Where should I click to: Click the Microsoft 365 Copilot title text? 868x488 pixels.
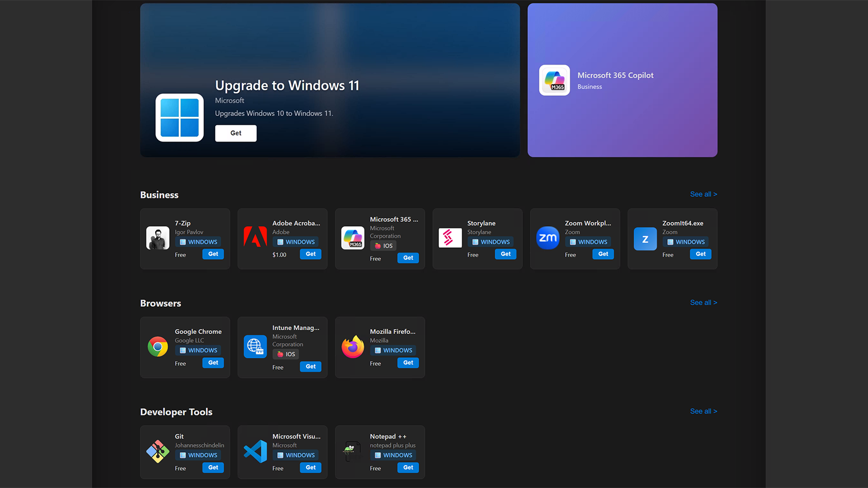[x=615, y=75]
